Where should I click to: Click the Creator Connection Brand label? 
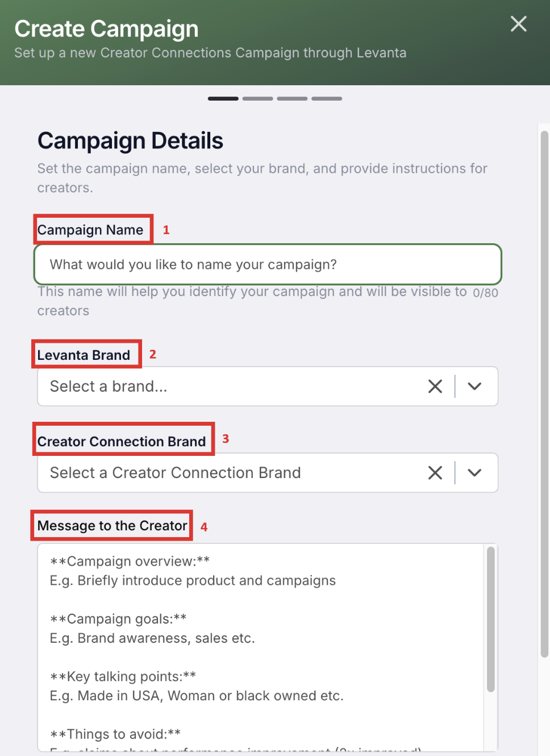tap(122, 442)
